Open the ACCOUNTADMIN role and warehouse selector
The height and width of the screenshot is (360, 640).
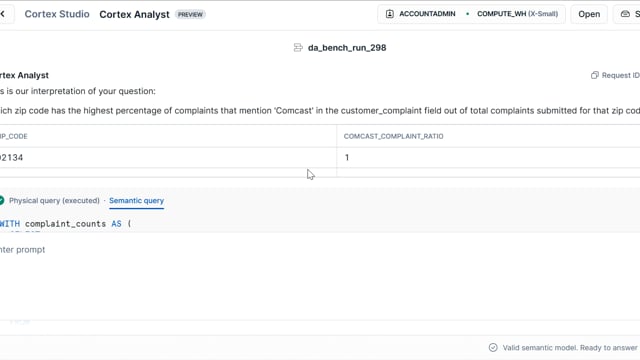(x=471, y=14)
